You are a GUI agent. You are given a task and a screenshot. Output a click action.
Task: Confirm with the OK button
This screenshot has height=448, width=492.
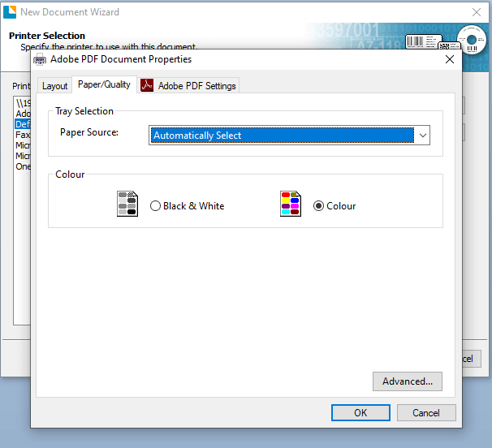tap(360, 413)
